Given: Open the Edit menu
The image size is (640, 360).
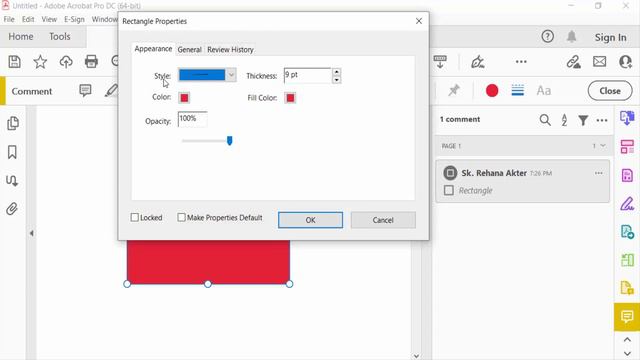Looking at the screenshot, I should coord(28,19).
